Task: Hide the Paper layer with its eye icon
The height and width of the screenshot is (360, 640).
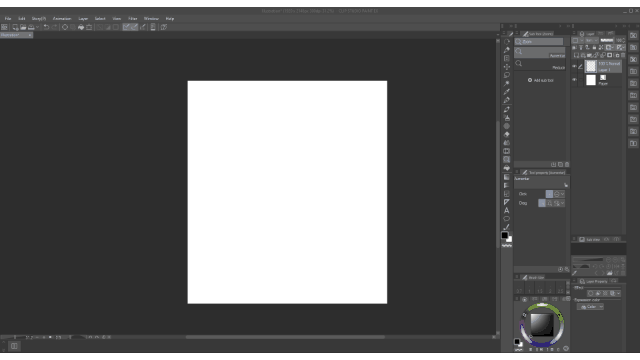Action: coord(575,80)
